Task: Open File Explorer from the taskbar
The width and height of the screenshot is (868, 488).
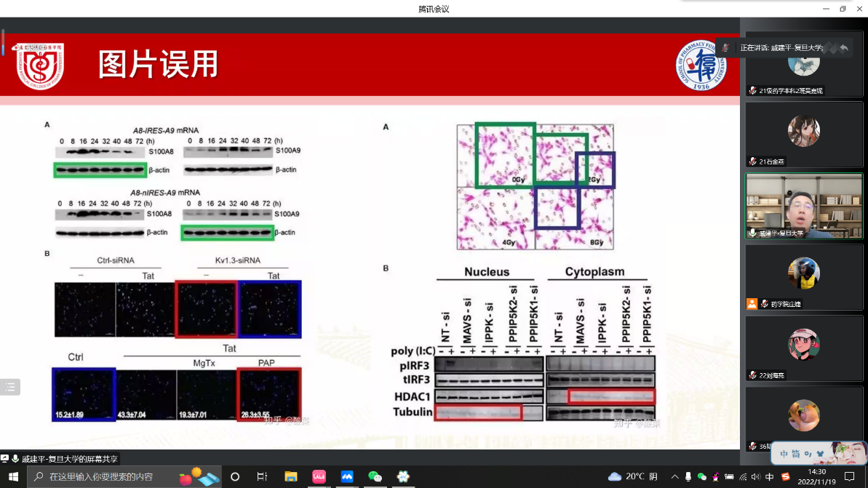Action: 290,476
